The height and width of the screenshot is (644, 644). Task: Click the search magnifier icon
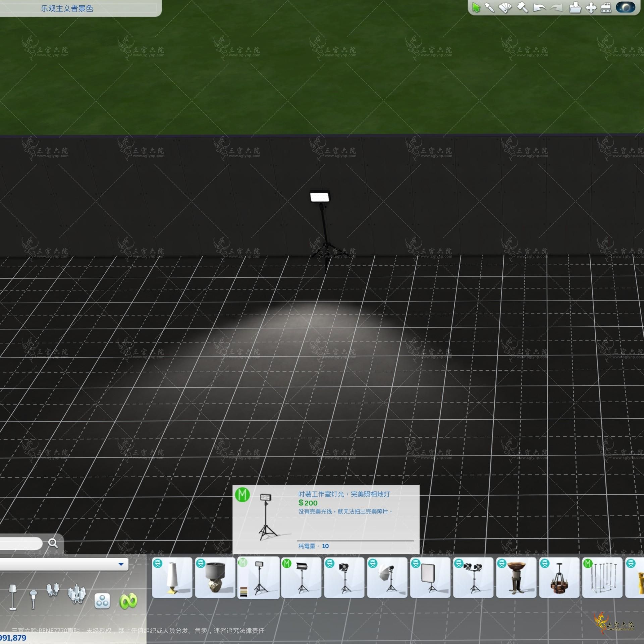click(x=53, y=543)
